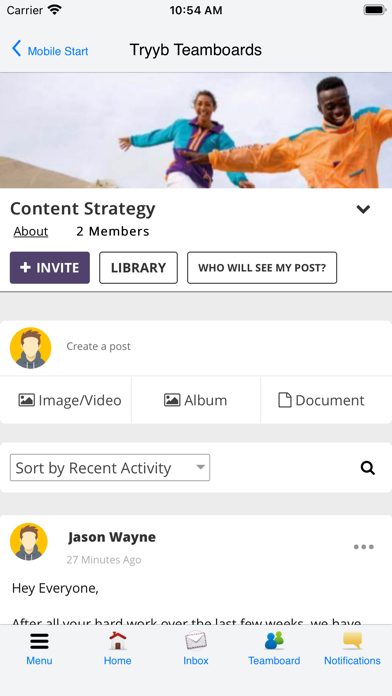Tap the Create a post field
This screenshot has height=696, width=392.
coord(99,346)
